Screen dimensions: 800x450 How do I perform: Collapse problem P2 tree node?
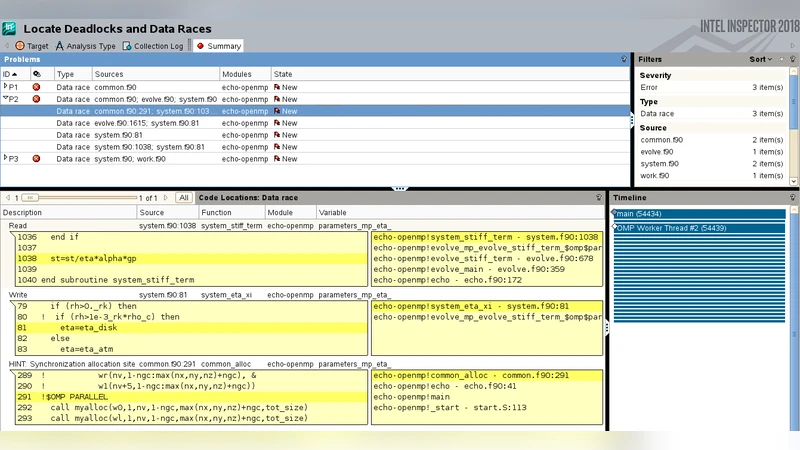[x=5, y=98]
